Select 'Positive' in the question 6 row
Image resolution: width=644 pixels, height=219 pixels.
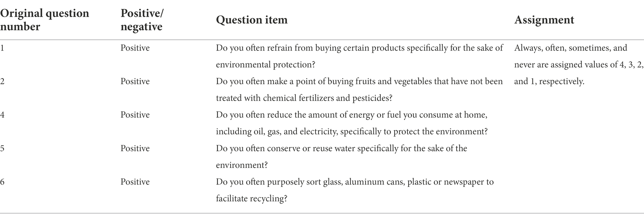(x=135, y=182)
